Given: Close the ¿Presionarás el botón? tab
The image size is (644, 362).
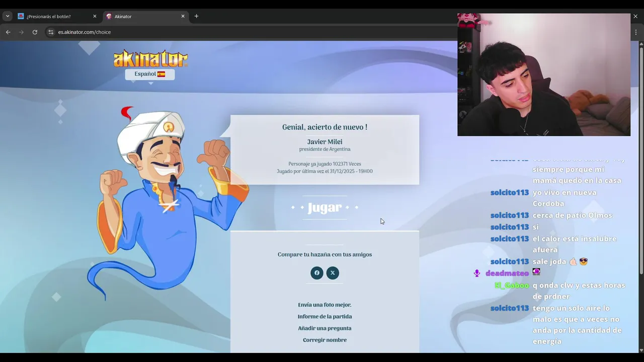Looking at the screenshot, I should (x=95, y=16).
